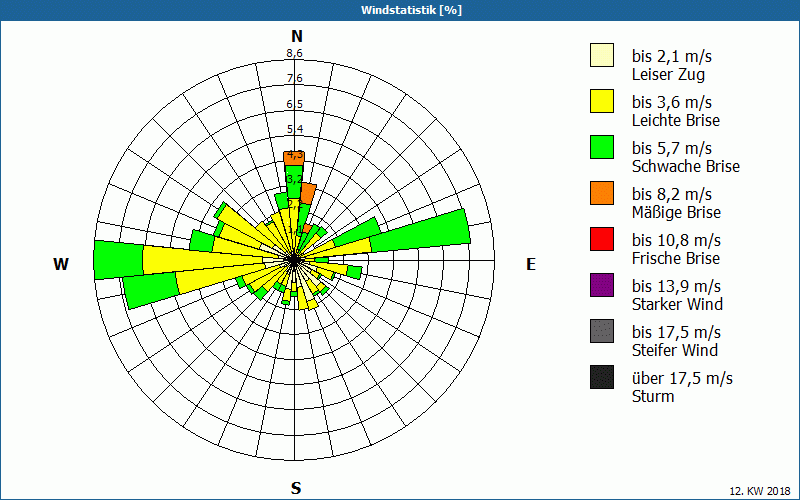Click the 7,6 ring value label
Screen dimensions: 800x500
point(294,79)
